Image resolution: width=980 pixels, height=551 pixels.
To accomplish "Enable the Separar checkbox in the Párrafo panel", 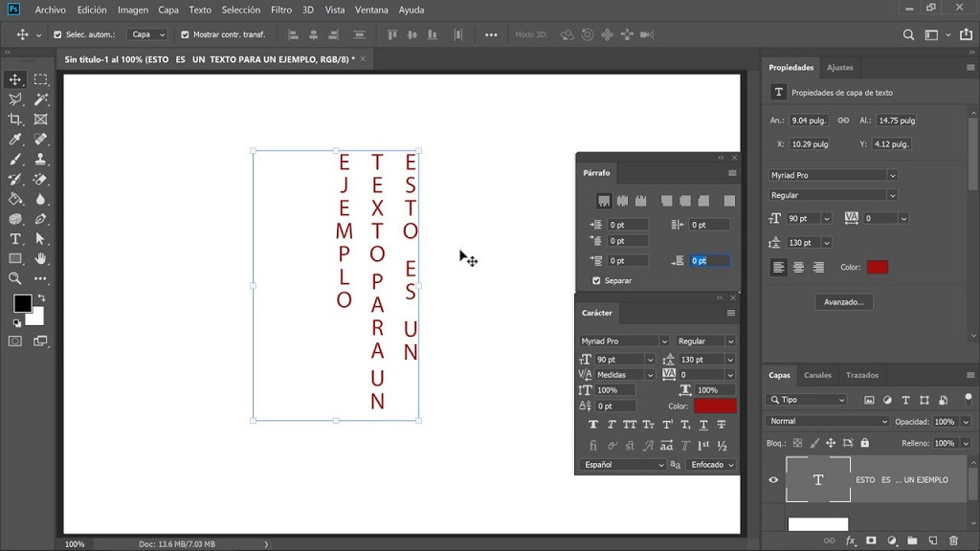I will 598,280.
